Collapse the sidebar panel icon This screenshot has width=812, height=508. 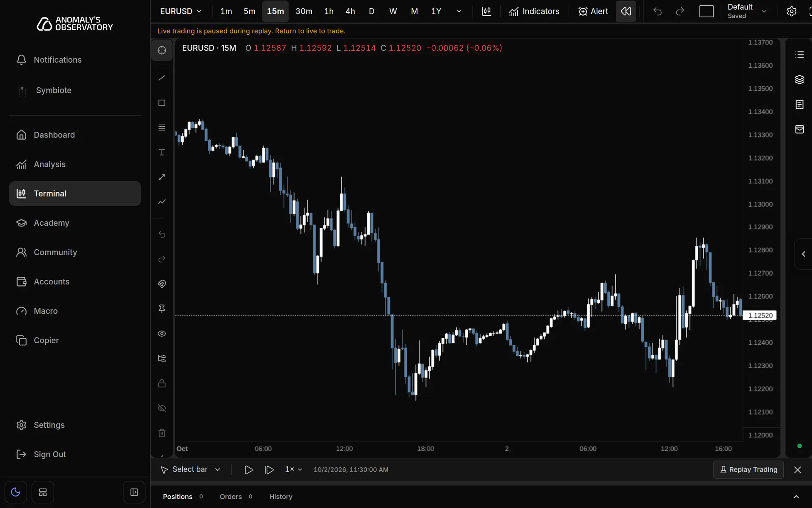point(134,492)
